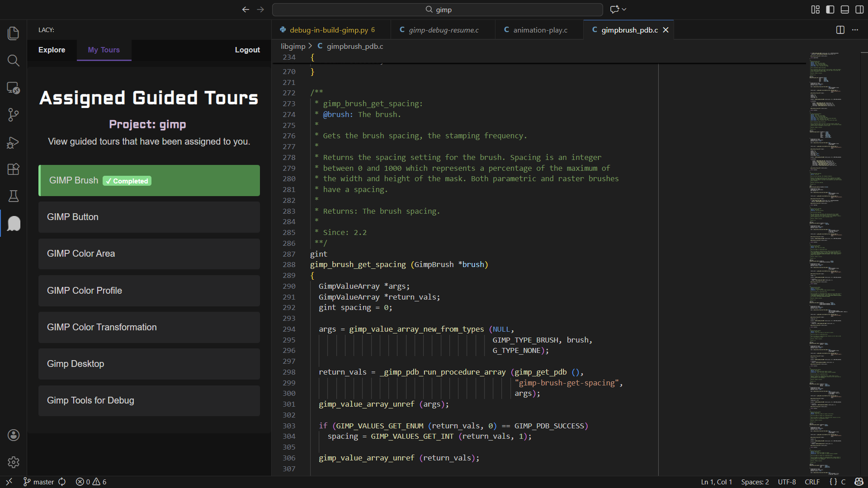Open the Extensions view
The height and width of the screenshot is (488, 868).
click(x=14, y=169)
